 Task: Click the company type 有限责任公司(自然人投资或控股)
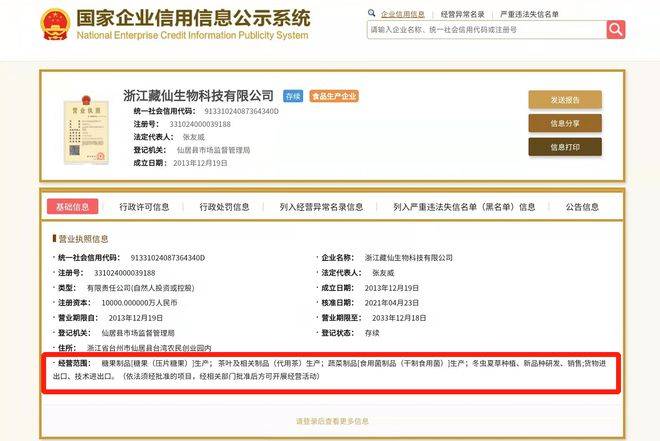[140, 288]
